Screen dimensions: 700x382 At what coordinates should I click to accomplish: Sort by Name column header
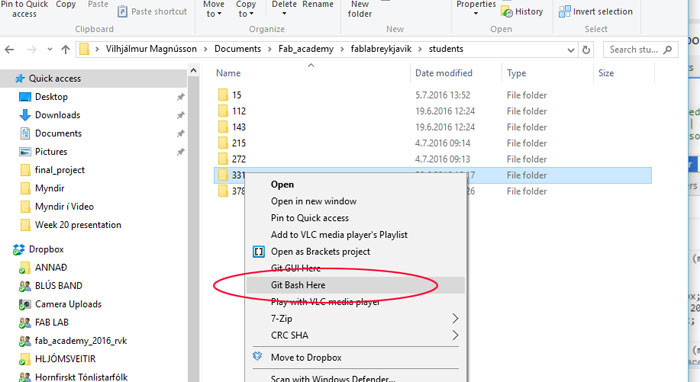pos(228,73)
